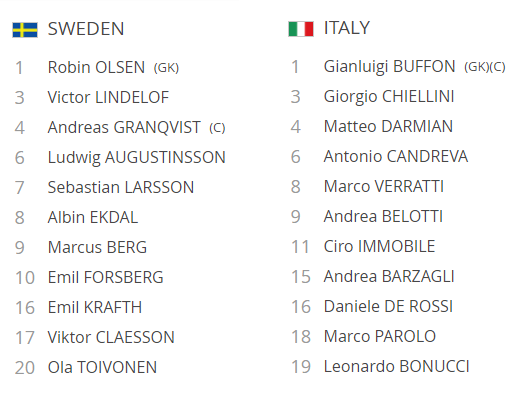Open Gianluigi BUFFON's player entry
Image resolution: width=524 pixels, height=395 pixels.
click(389, 66)
